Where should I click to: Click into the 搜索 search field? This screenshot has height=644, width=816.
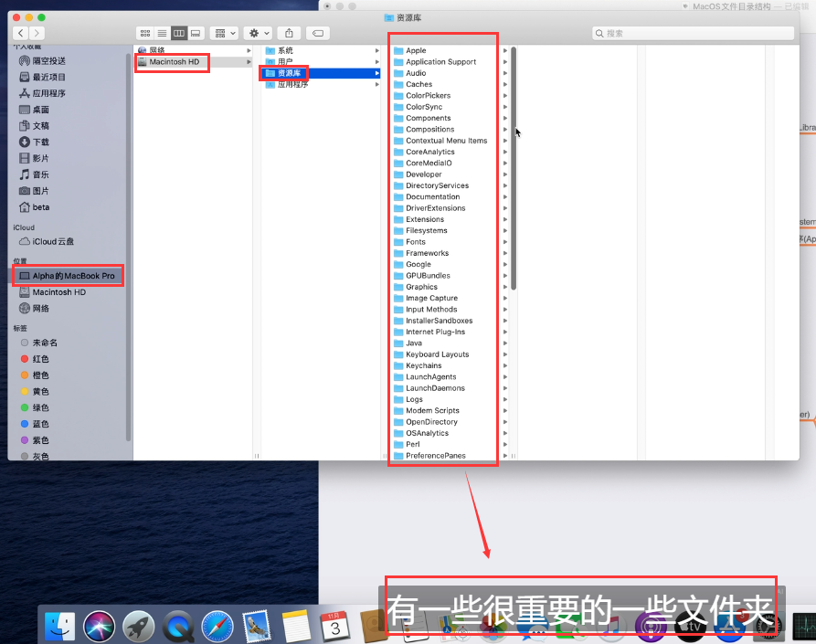[694, 33]
